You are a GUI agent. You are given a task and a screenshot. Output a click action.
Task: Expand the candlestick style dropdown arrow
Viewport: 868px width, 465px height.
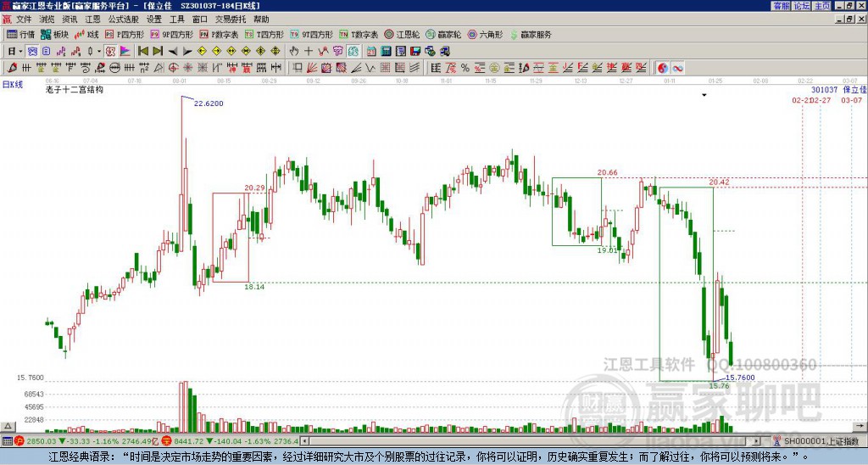pyautogui.click(x=99, y=52)
